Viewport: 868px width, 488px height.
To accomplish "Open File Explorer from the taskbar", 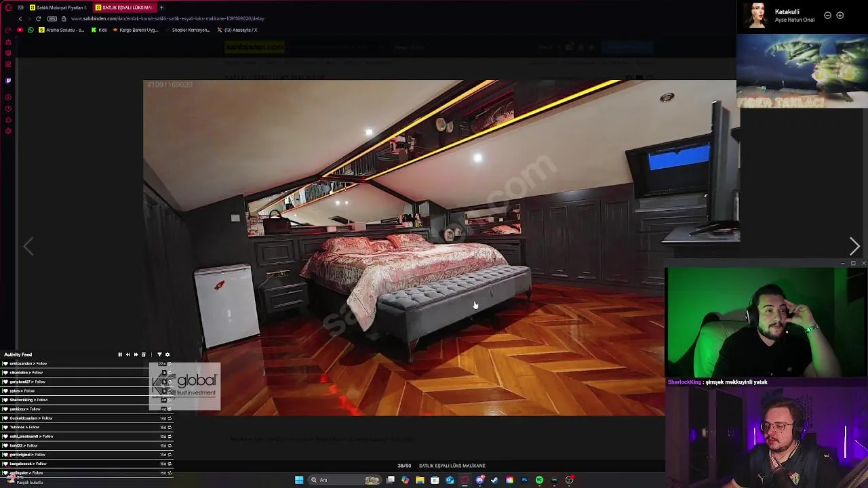I will 420,480.
